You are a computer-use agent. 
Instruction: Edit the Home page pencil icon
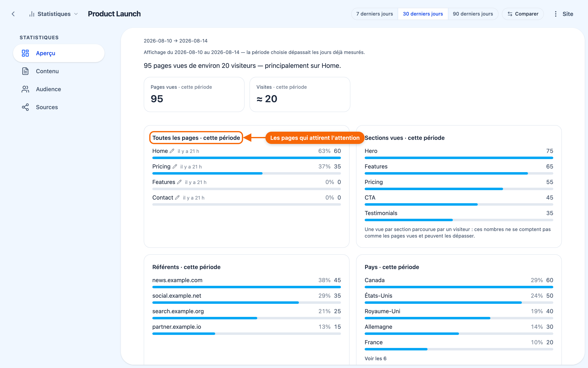172,151
